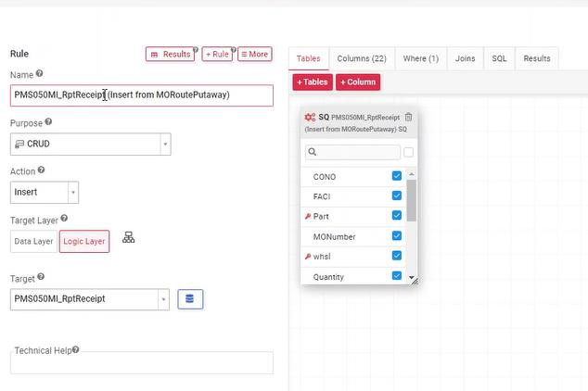This screenshot has width=588, height=391.
Task: Click the gears icon in SQ table header
Action: coord(310,118)
